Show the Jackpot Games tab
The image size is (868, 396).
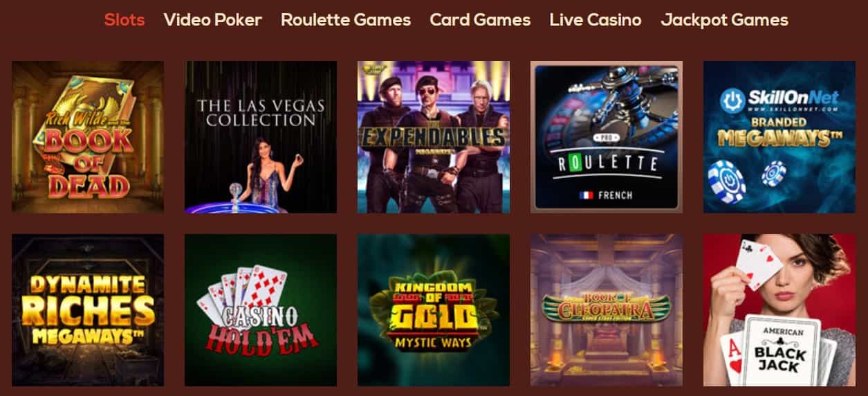pyautogui.click(x=724, y=20)
